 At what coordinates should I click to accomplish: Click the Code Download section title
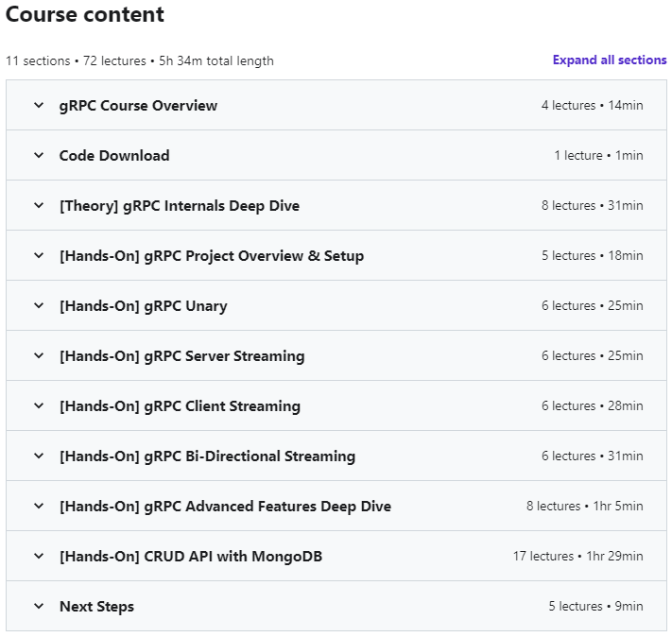pyautogui.click(x=114, y=156)
